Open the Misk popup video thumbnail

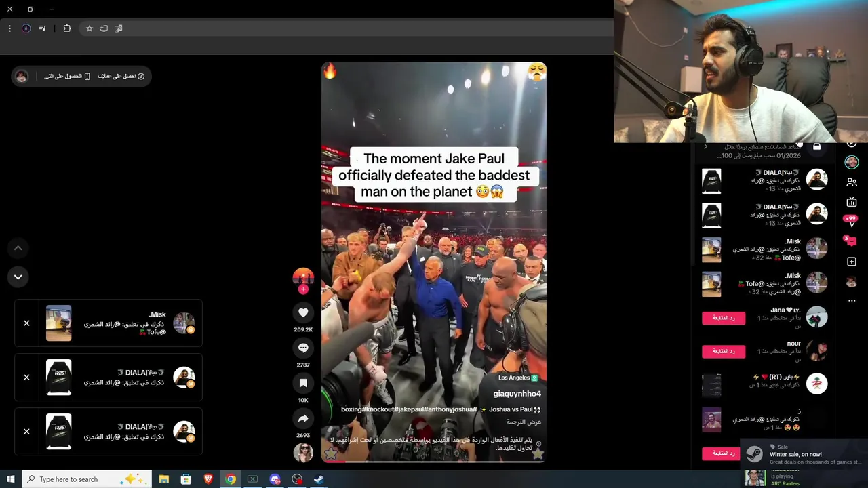pyautogui.click(x=58, y=323)
